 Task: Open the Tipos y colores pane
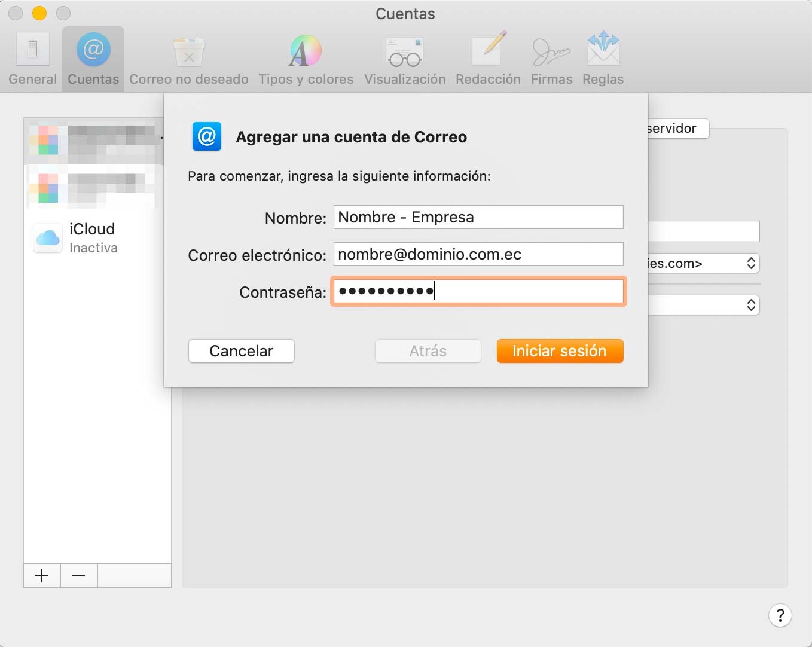click(x=306, y=58)
